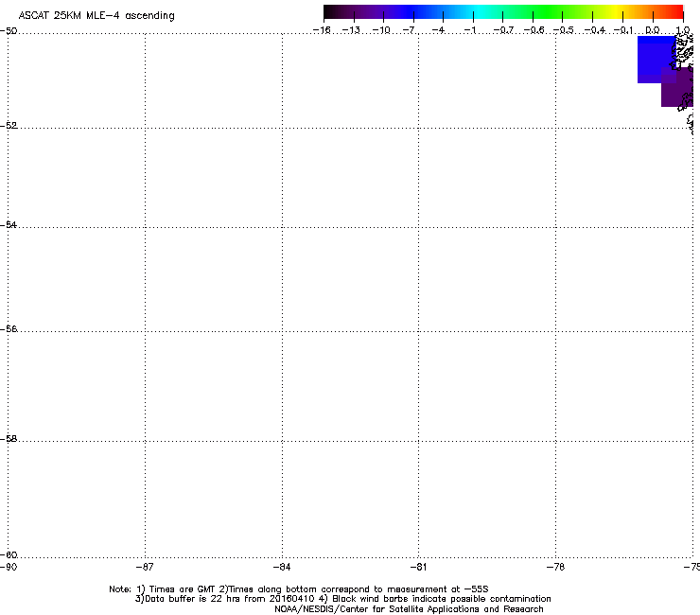This screenshot has width=700, height=615.
Task: Click the '-84' longitude axis label
Action: click(x=282, y=567)
